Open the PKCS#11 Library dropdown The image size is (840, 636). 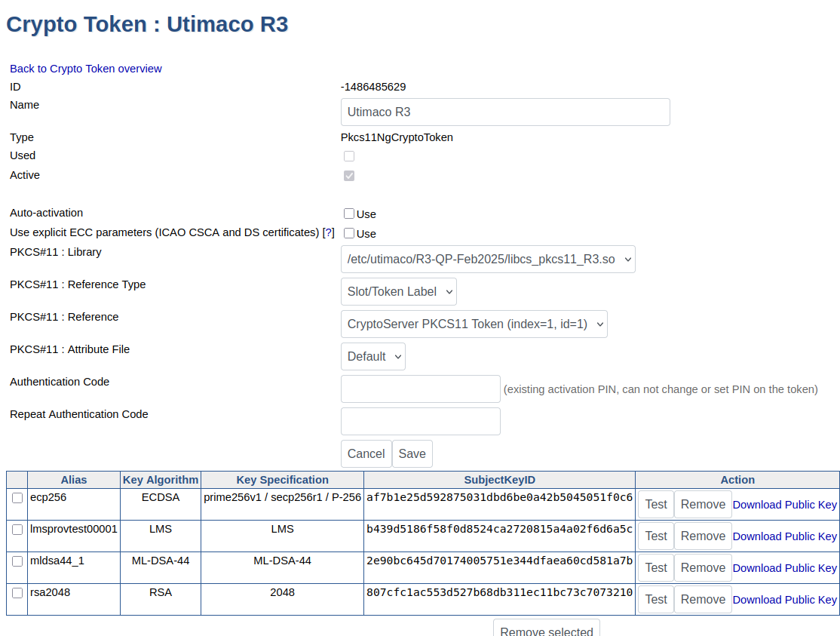point(486,259)
